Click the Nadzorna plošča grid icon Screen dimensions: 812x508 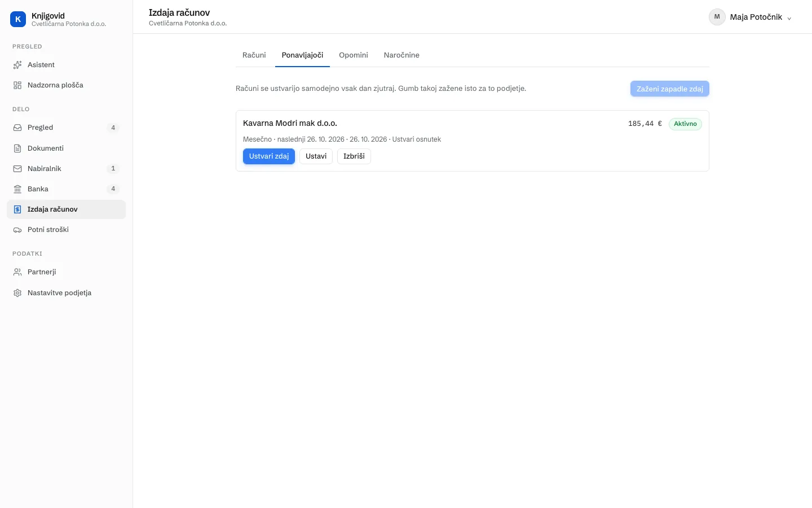coord(17,85)
